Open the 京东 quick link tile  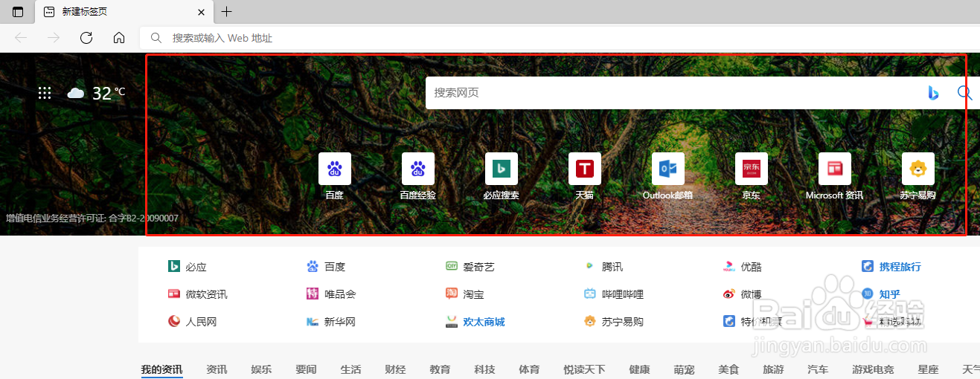[752, 177]
